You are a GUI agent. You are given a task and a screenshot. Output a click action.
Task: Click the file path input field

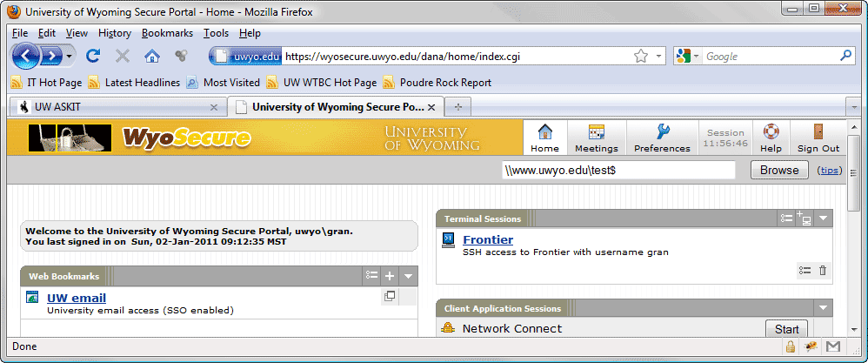click(x=618, y=170)
